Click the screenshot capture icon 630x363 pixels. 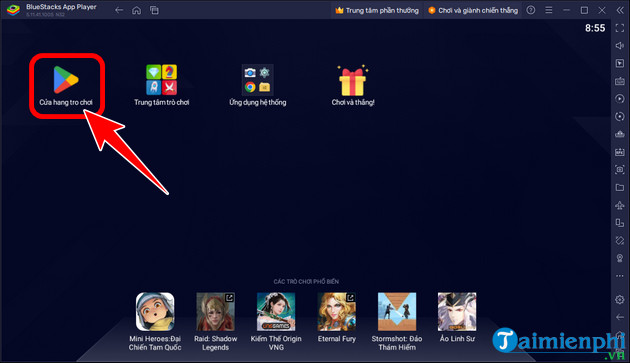coord(620,170)
